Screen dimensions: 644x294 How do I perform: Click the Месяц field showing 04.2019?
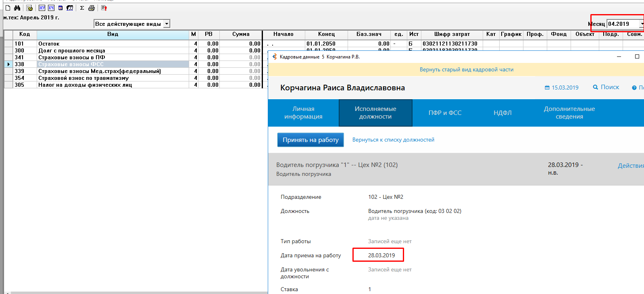pos(623,24)
